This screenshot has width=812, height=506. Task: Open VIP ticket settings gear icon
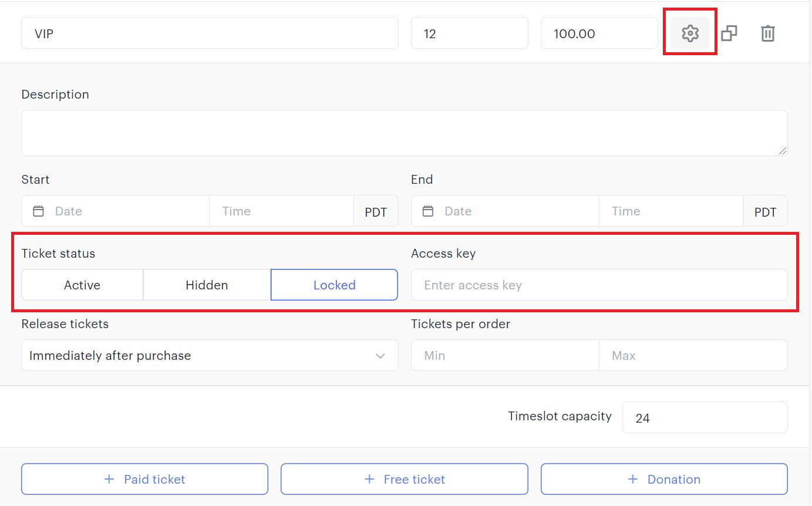click(x=690, y=33)
